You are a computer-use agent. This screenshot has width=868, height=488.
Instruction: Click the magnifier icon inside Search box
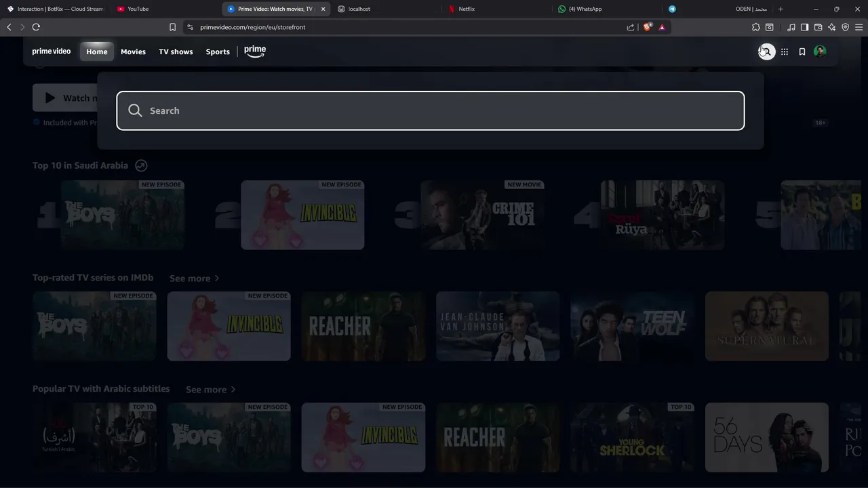(135, 110)
